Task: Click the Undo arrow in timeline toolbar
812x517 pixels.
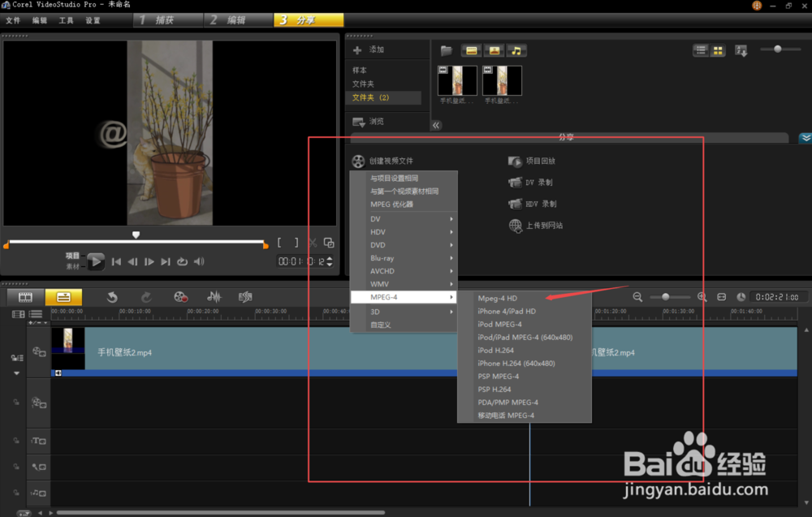Action: (112, 297)
